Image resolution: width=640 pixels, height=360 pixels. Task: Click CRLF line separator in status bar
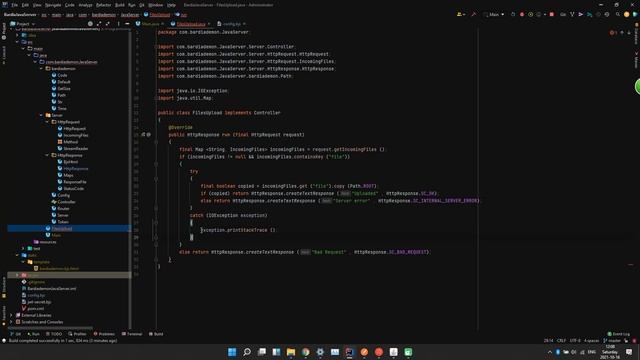pos(561,340)
